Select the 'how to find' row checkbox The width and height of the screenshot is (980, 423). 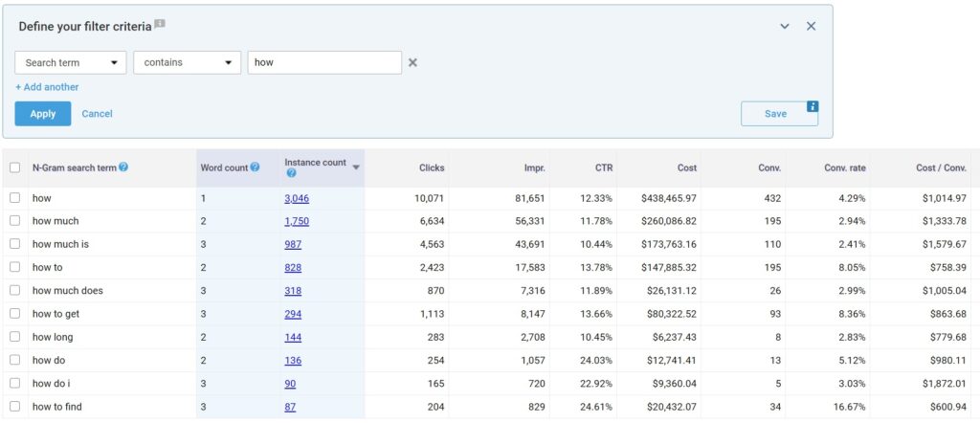14,406
